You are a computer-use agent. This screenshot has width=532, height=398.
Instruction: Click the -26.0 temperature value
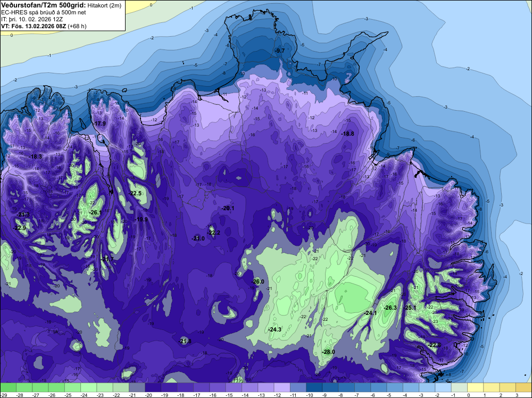tap(258, 281)
